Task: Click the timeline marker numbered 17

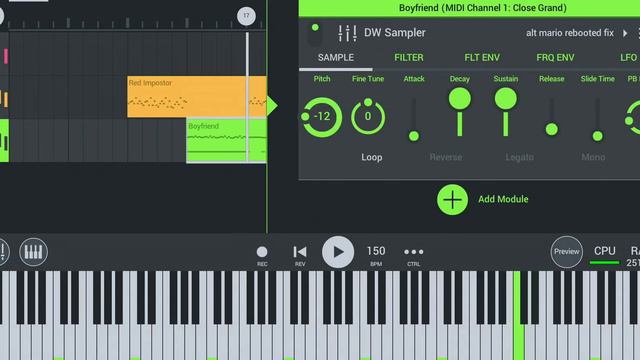Action: (x=246, y=16)
